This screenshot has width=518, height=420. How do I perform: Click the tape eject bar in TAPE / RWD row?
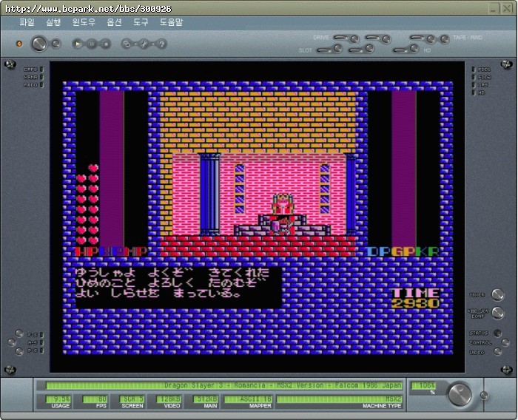pyautogui.click(x=417, y=37)
